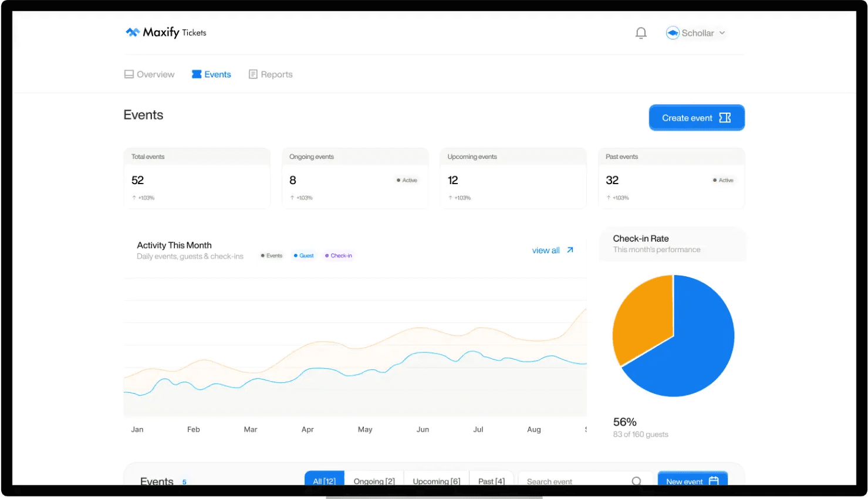Screen dimensions: 868x499
Task: Toggle the Events series in the activity legend
Action: click(271, 255)
